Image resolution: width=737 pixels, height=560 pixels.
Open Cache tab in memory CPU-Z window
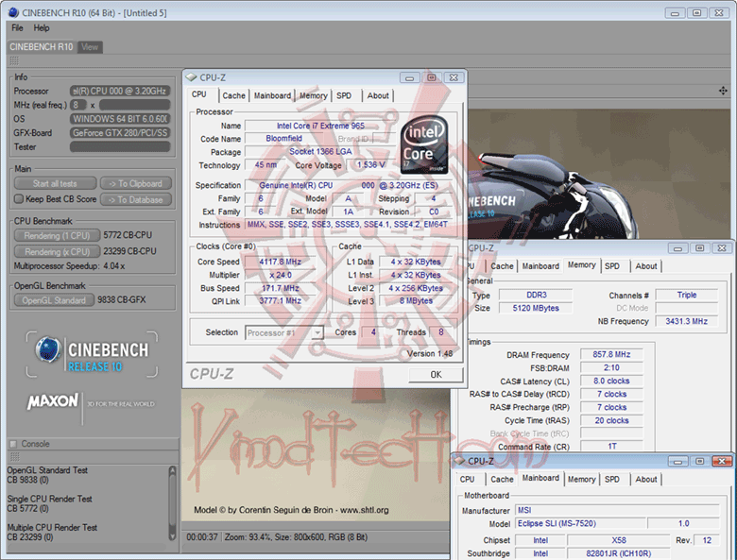pos(502,266)
